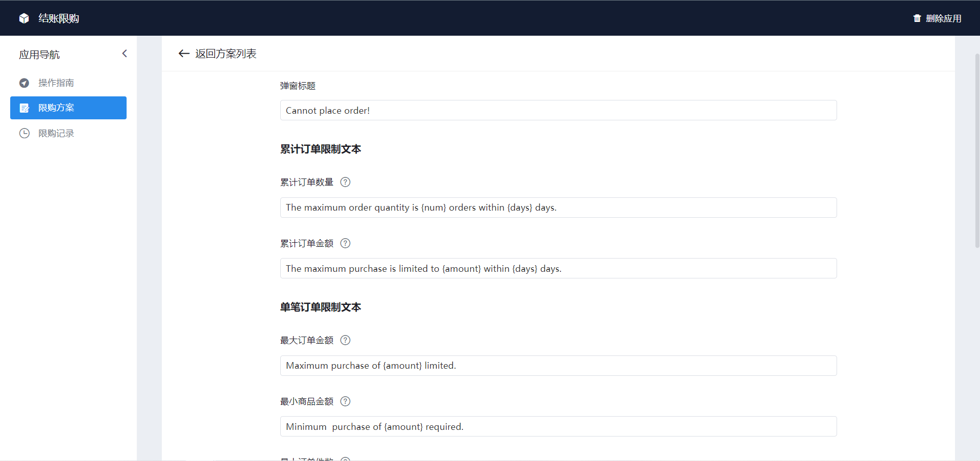Open 限购记录 from the navigation
The width and height of the screenshot is (980, 461).
[57, 133]
